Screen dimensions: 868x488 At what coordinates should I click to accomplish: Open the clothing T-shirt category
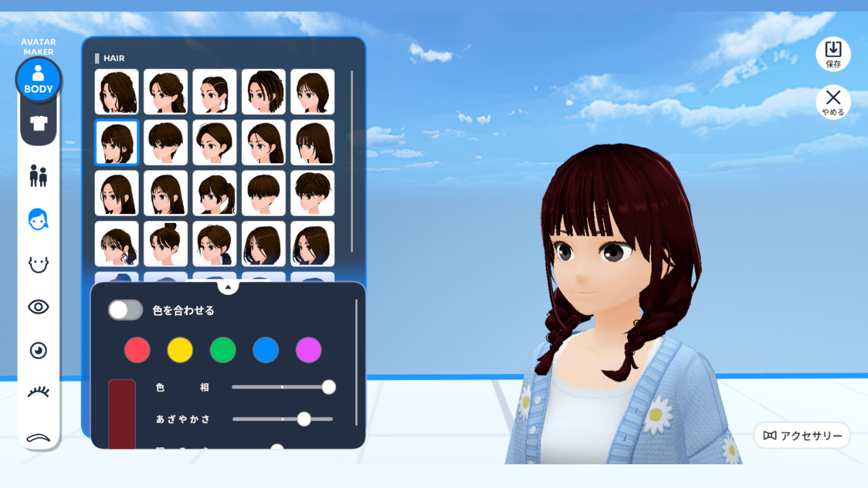coord(39,123)
